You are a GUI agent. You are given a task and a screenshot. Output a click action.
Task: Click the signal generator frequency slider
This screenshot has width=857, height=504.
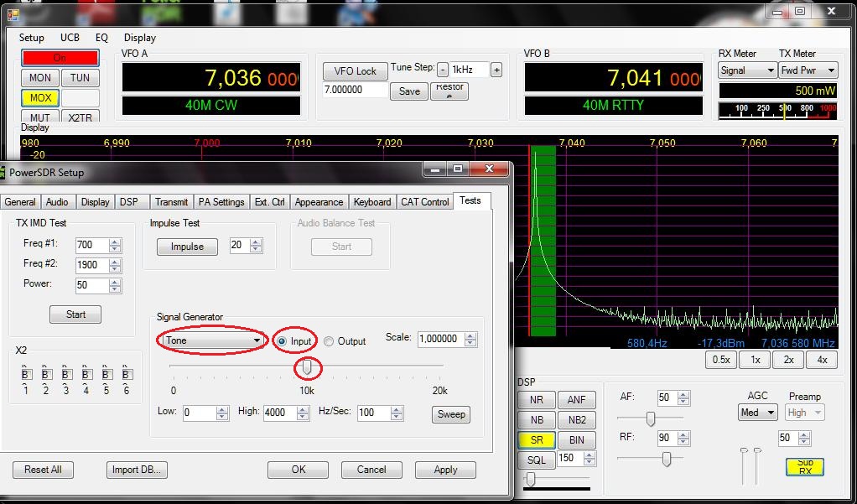click(307, 366)
